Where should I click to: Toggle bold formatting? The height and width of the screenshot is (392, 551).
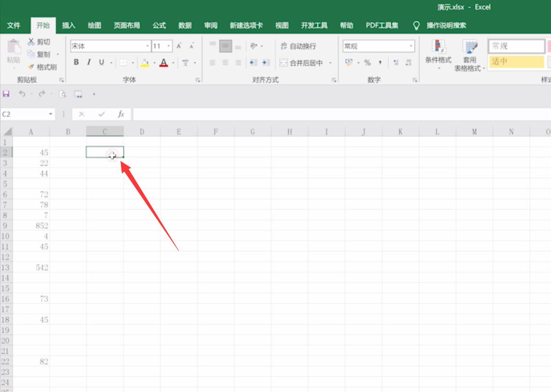click(76, 62)
